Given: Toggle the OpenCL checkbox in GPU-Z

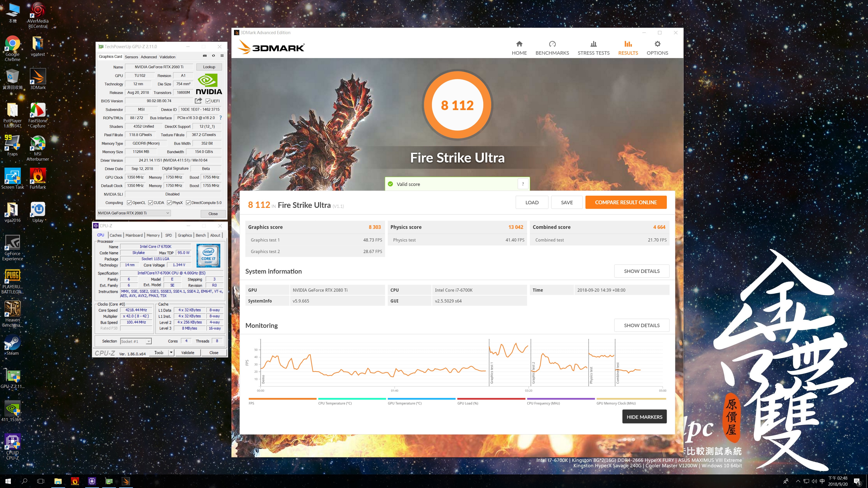Looking at the screenshot, I should (x=129, y=203).
